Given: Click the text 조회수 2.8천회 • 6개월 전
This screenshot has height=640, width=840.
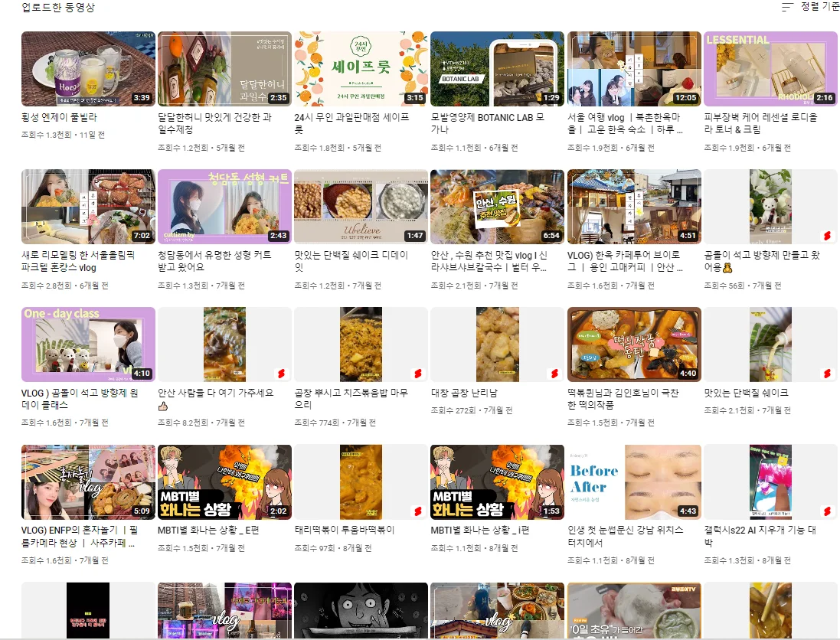Looking at the screenshot, I should (x=65, y=286).
